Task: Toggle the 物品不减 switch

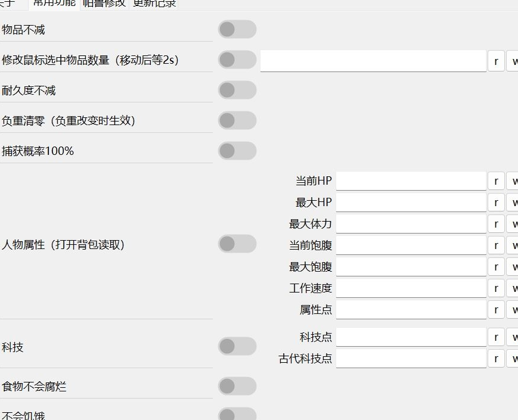Action: coord(237,29)
